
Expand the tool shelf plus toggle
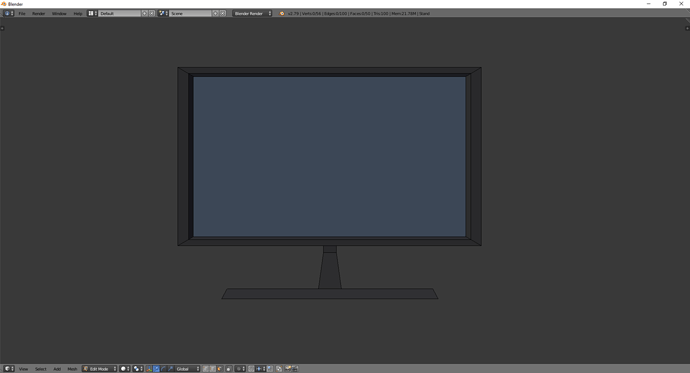[2, 28]
